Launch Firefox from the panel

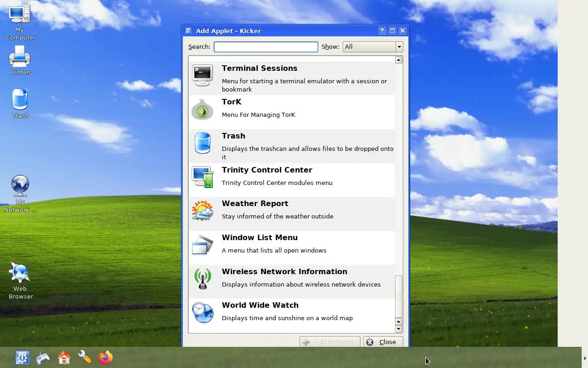click(106, 357)
